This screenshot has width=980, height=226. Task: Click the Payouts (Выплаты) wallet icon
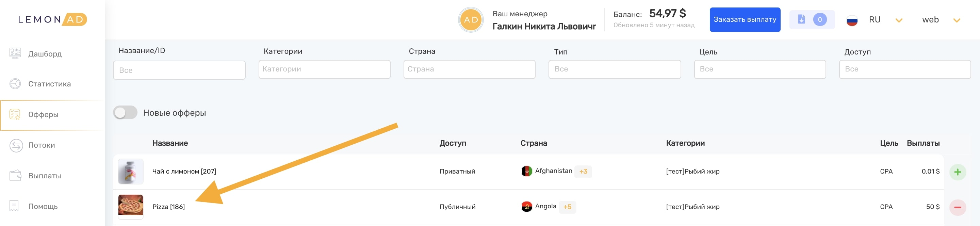(15, 175)
